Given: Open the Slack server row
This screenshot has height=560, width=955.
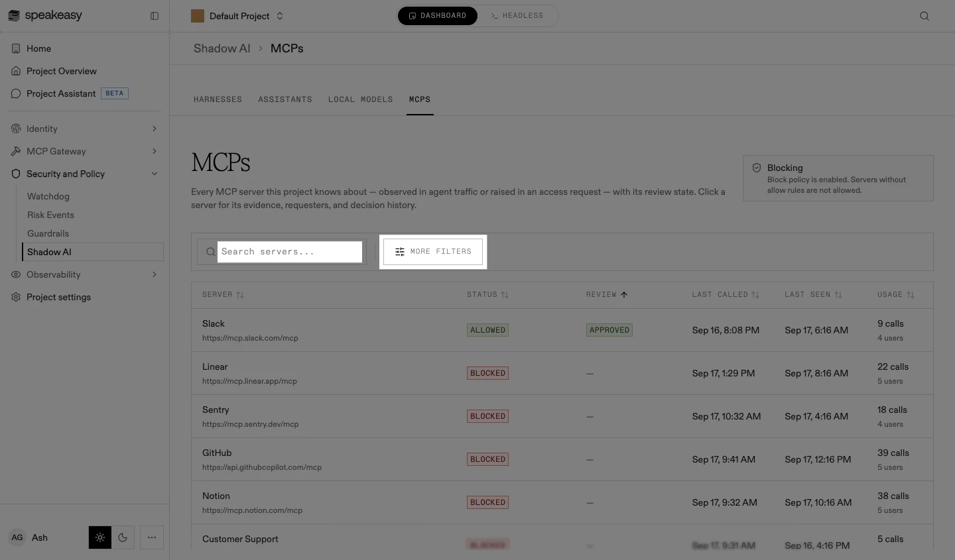Looking at the screenshot, I should click(x=562, y=330).
